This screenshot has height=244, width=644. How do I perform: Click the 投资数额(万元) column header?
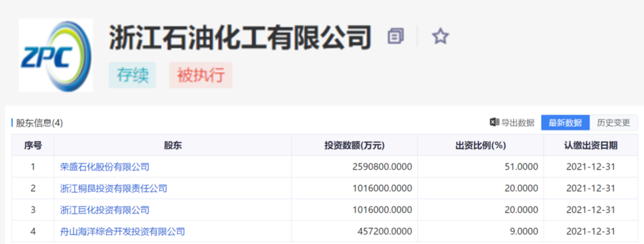pos(354,145)
